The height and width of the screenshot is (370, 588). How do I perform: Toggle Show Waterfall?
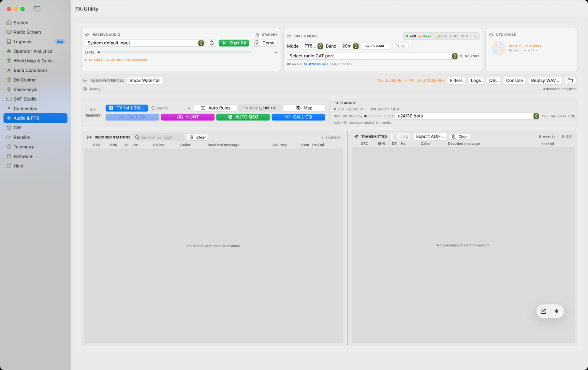tap(145, 81)
